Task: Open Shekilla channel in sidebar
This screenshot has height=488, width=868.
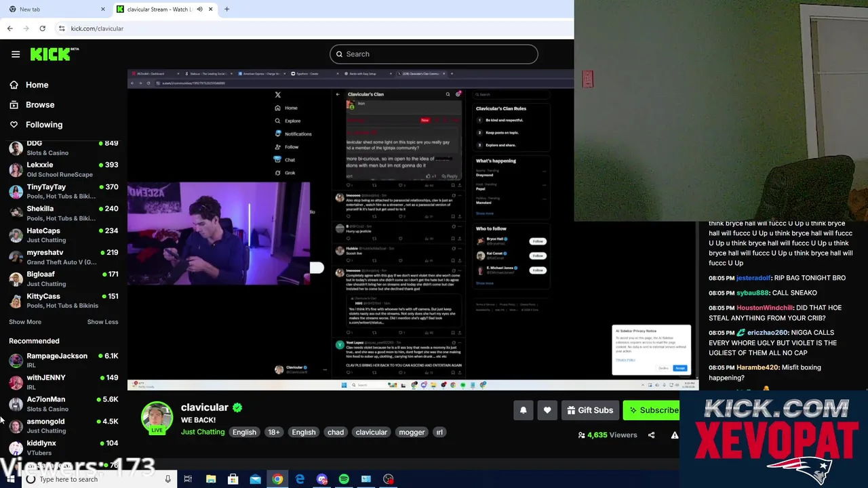Action: click(x=63, y=213)
